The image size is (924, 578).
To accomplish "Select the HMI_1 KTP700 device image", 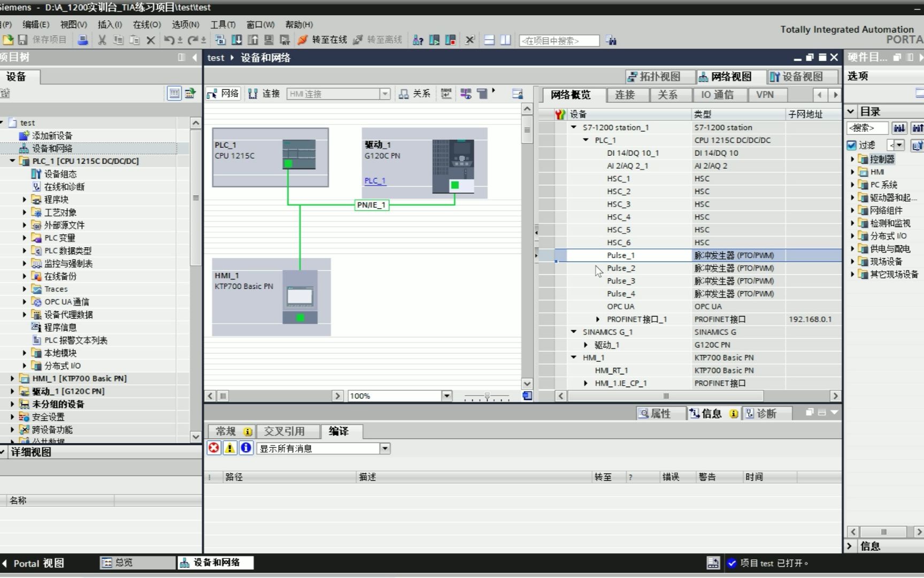I will pyautogui.click(x=300, y=297).
